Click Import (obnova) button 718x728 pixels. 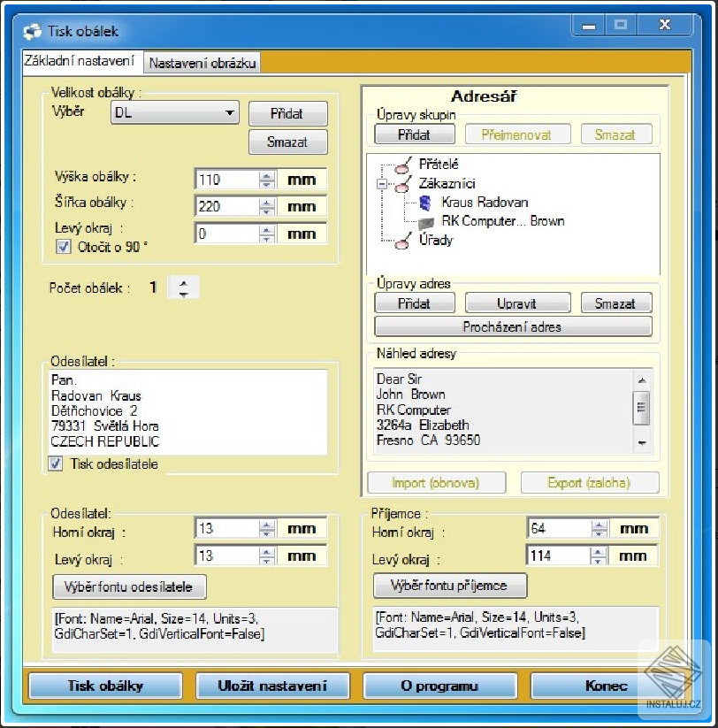(436, 483)
